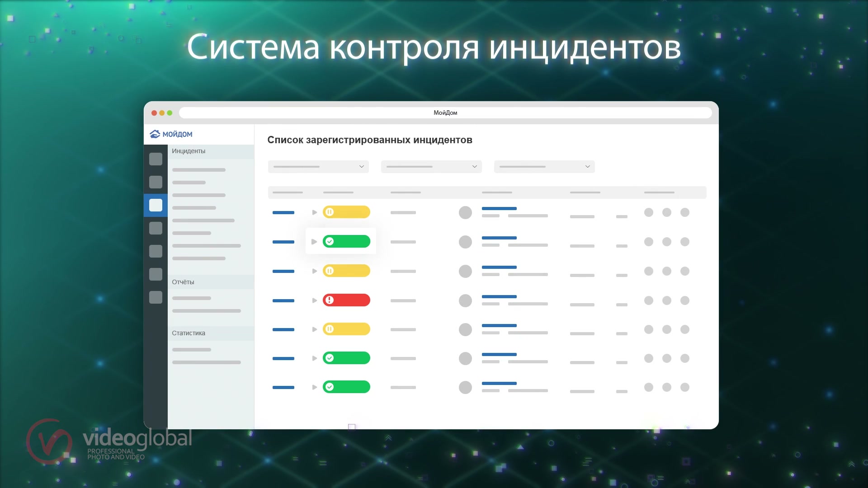Click the МойДом logo in sidebar header
The image size is (868, 488).
click(x=171, y=134)
